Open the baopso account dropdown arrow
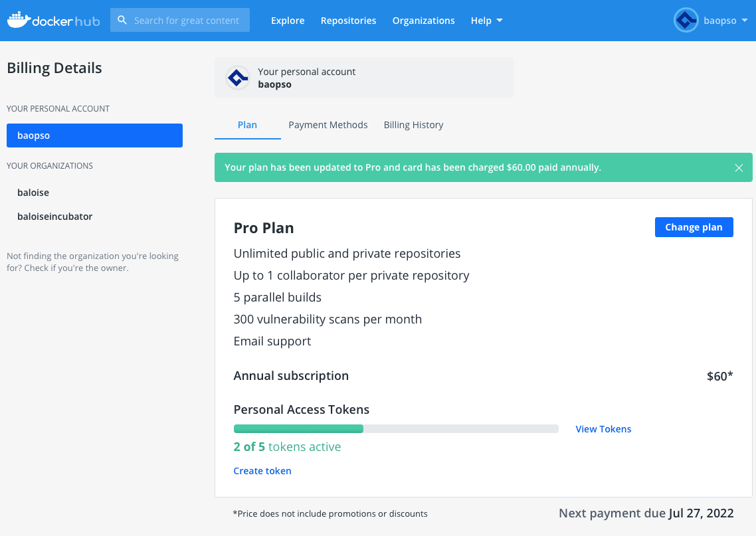 pyautogui.click(x=745, y=20)
